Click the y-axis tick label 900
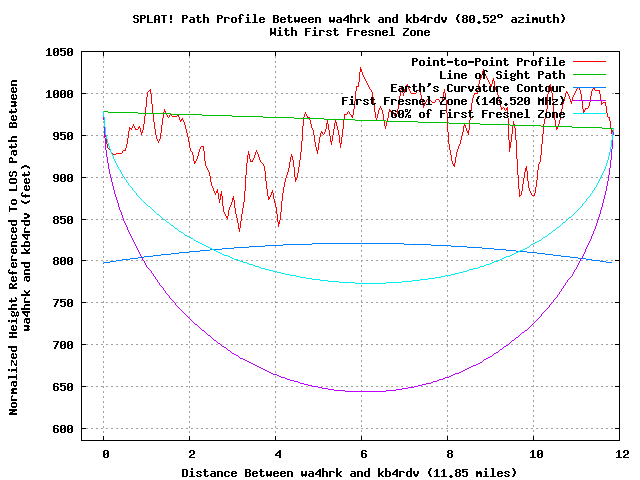This screenshot has height=480, width=640. 63,178
